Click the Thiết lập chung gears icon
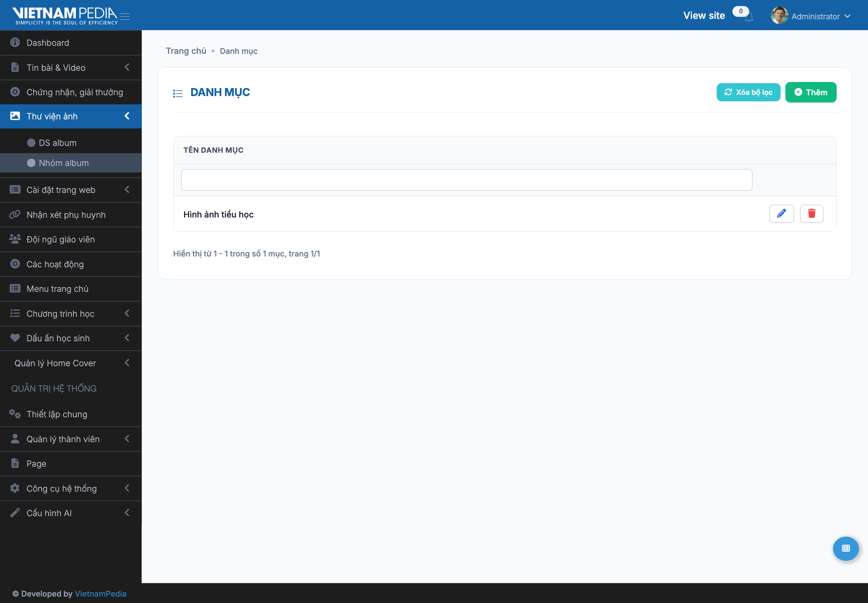 tap(15, 414)
